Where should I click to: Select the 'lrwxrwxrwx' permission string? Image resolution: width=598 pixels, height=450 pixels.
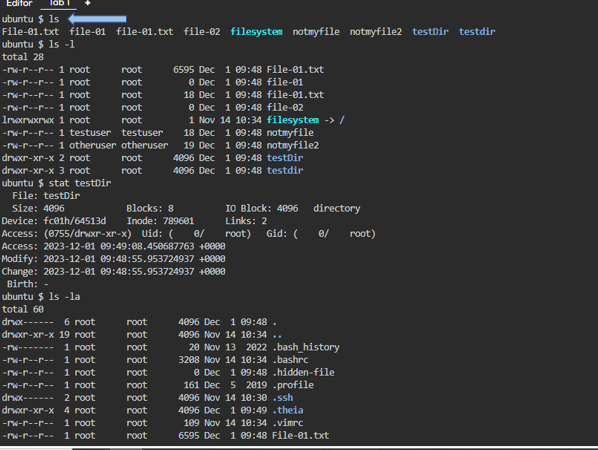pyautogui.click(x=27, y=120)
